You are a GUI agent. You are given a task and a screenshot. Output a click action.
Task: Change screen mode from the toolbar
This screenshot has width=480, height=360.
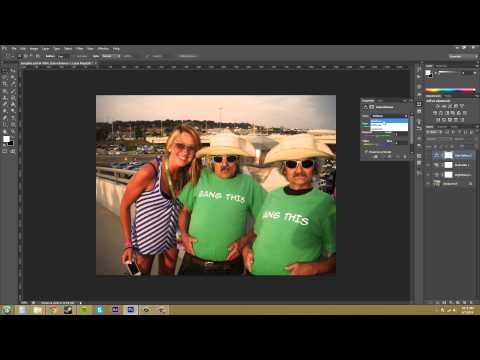(x=13, y=151)
